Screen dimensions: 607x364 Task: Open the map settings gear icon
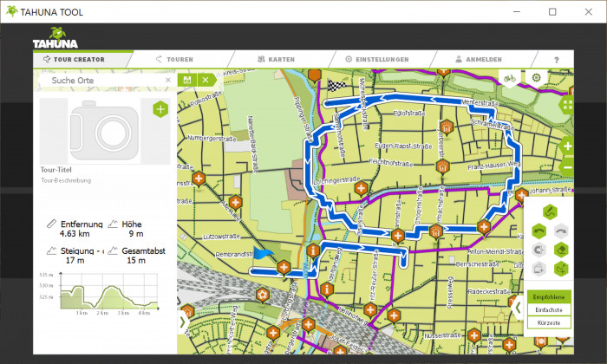click(x=537, y=79)
